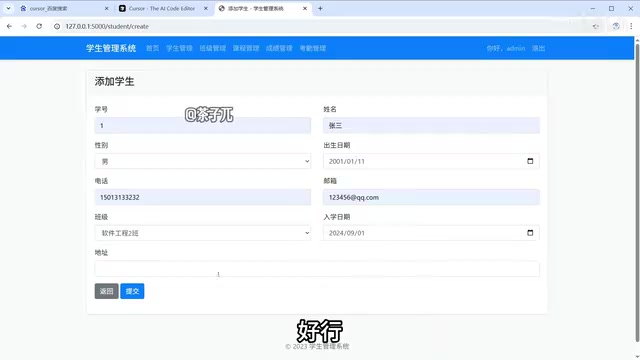Click the 提交 button
This screenshot has width=640, height=360.
coord(132,291)
